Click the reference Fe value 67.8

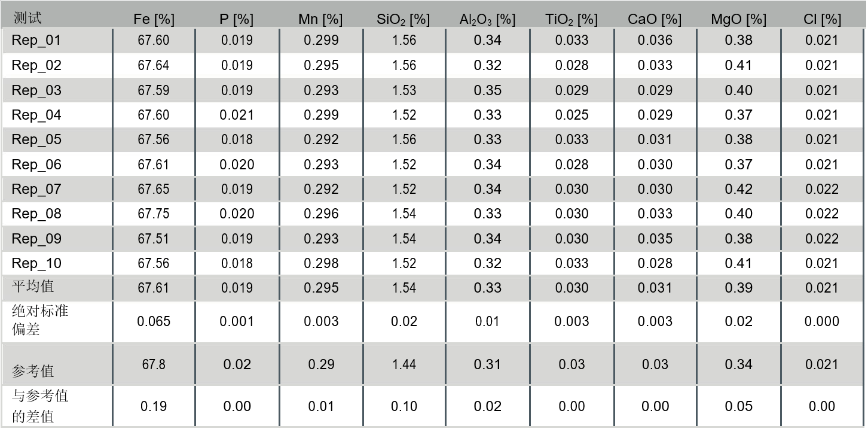tap(154, 364)
